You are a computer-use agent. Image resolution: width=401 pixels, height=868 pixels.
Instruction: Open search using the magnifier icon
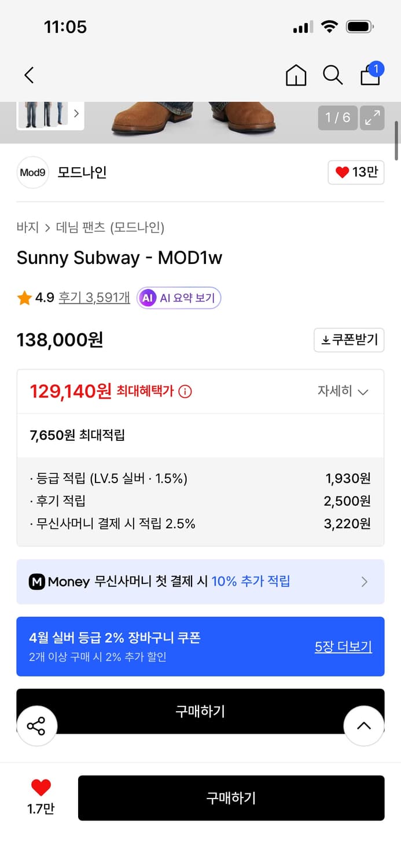click(333, 75)
